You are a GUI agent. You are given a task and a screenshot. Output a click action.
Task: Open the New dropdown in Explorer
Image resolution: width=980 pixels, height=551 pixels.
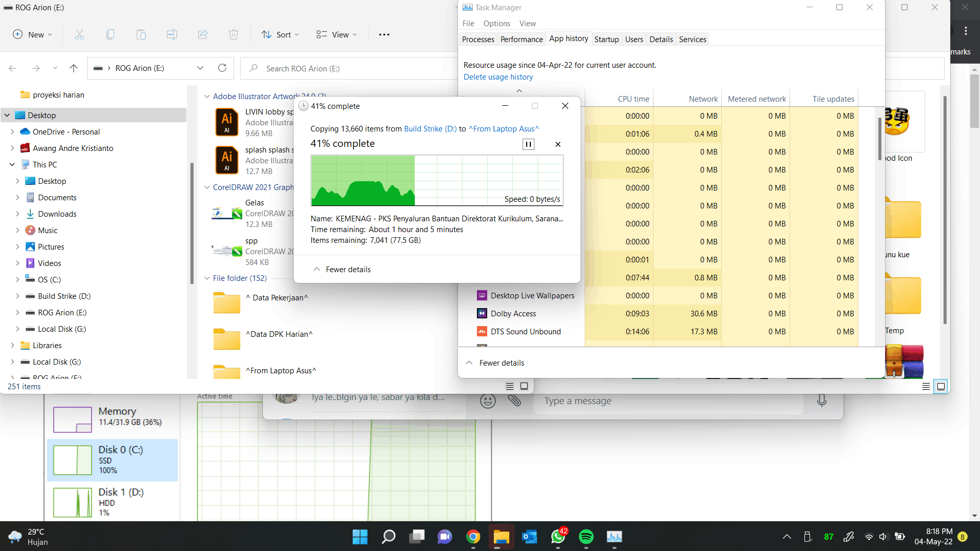coord(32,34)
